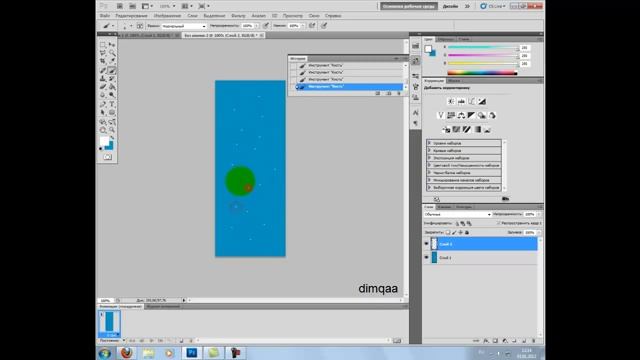Viewport: 640px width, 360px height.
Task: Open the layer blend mode dropdown
Action: (x=457, y=214)
